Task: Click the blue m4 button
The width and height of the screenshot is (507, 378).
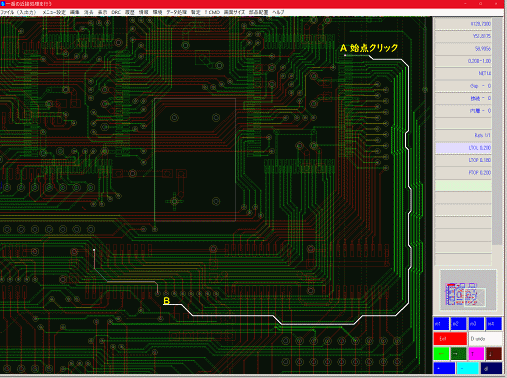Action: pos(494,324)
